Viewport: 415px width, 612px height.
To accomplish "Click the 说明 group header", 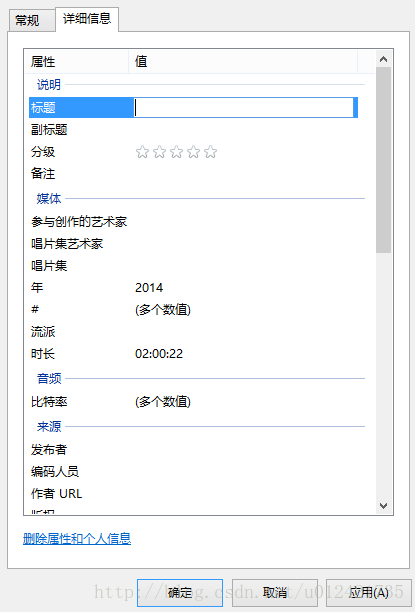I will coord(49,84).
